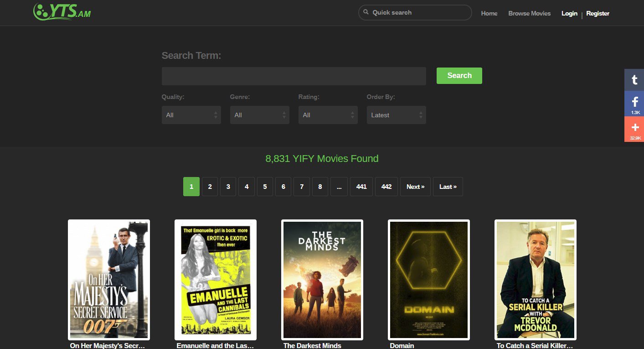This screenshot has height=349, width=644.
Task: Go to page 6
Action: [283, 187]
